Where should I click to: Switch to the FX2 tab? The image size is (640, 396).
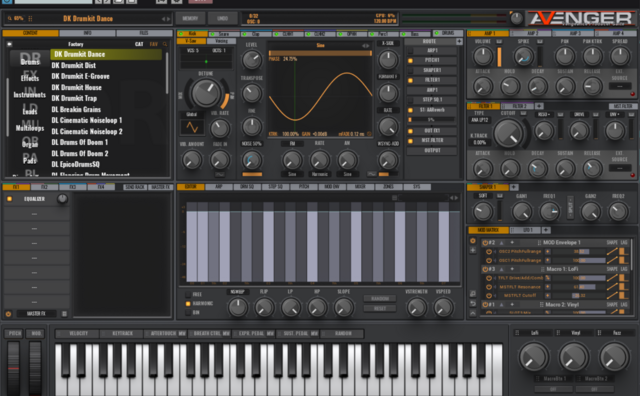pos(44,187)
